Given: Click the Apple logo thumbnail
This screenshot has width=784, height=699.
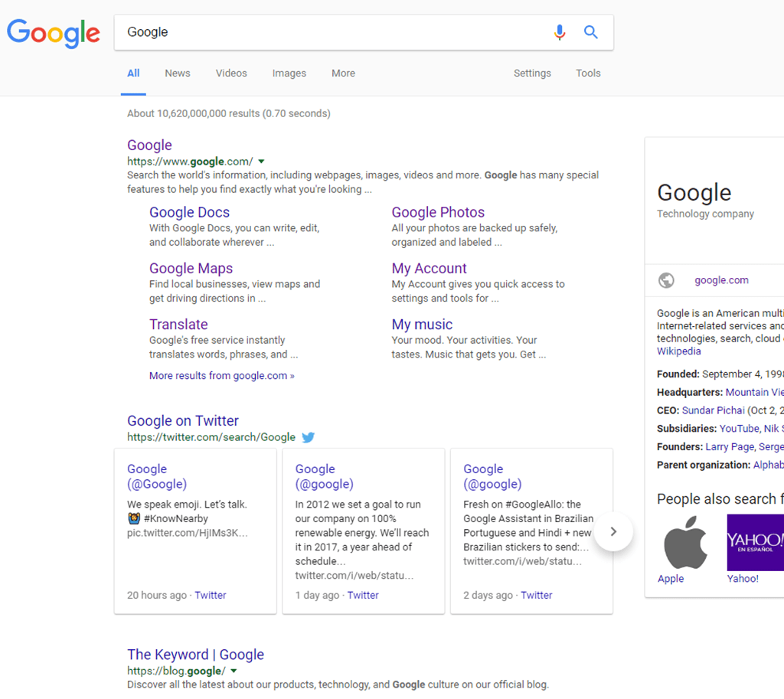Looking at the screenshot, I should coord(685,543).
